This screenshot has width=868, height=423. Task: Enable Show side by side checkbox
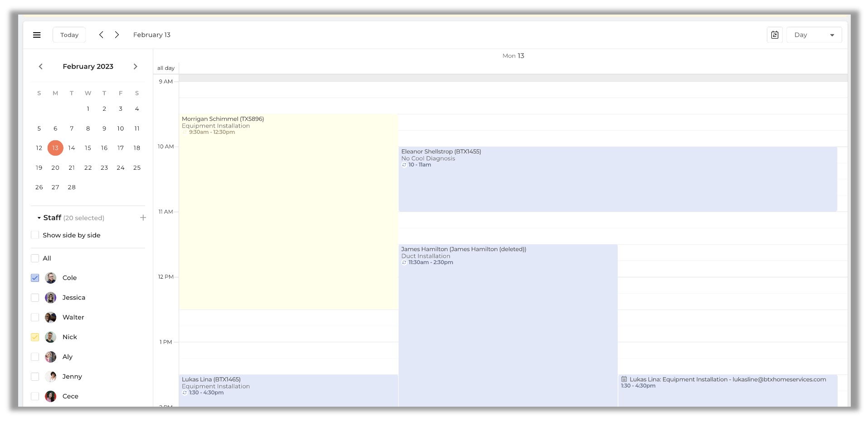coord(35,235)
